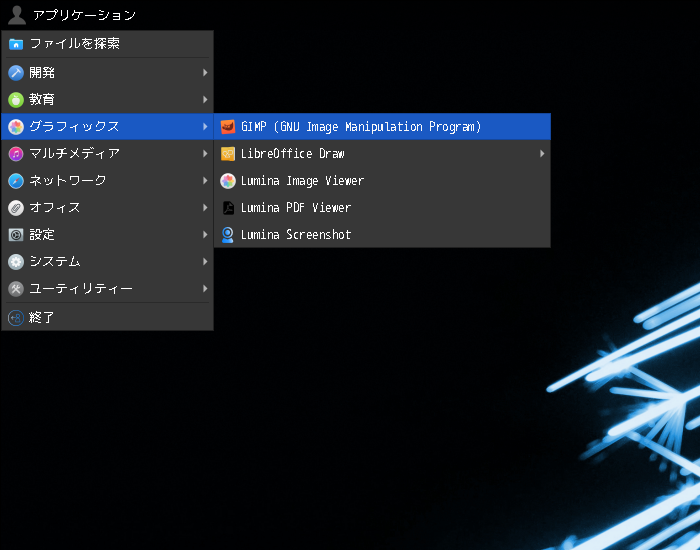This screenshot has height=550, width=700.
Task: Click the hammer icon beside 開発
Action: pos(16,73)
